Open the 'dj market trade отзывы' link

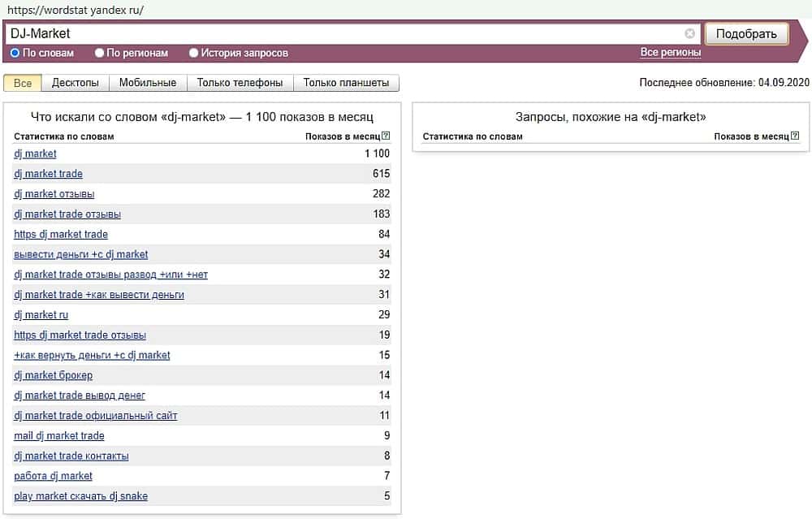(x=67, y=214)
